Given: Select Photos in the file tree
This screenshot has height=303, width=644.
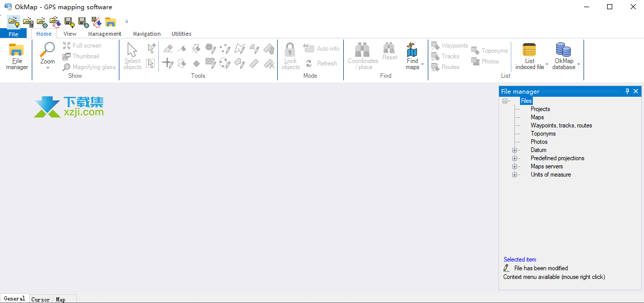Looking at the screenshot, I should [539, 142].
